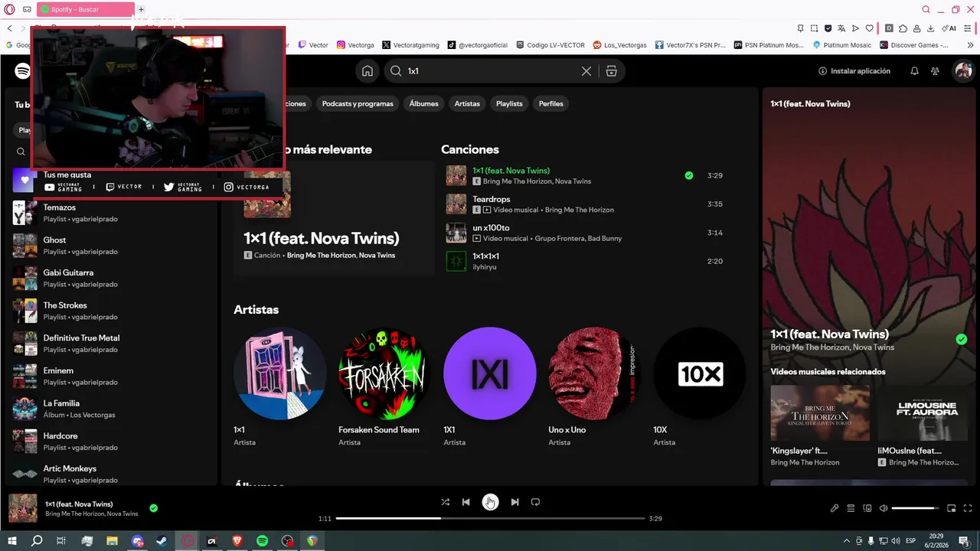The width and height of the screenshot is (980, 551).
Task: Adjust the volume slider
Action: (x=916, y=508)
